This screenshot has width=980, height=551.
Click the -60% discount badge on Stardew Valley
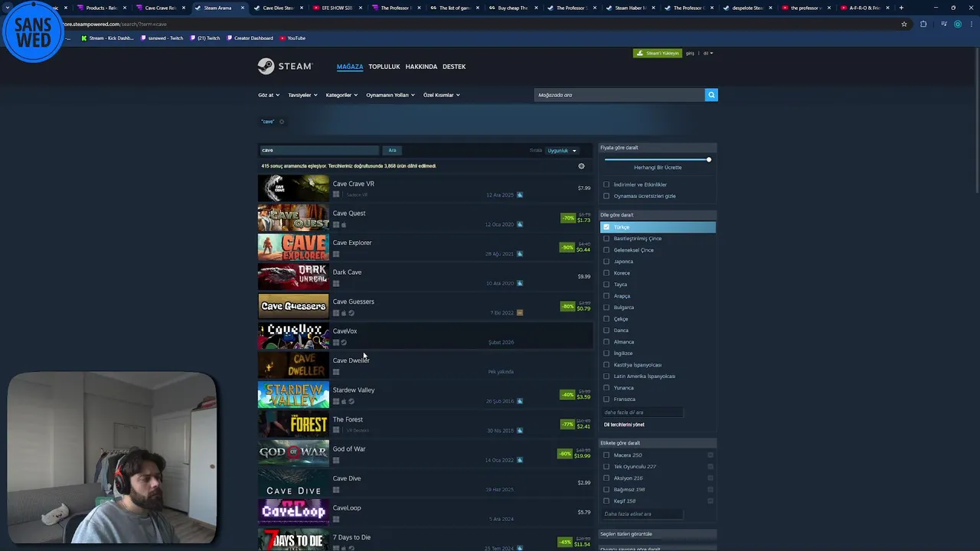[x=567, y=395]
